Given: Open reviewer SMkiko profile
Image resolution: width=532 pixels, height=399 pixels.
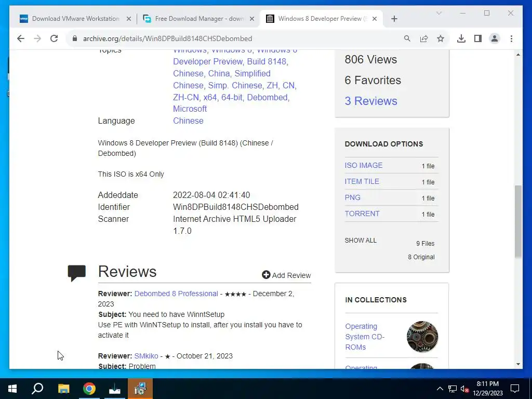Looking at the screenshot, I should 146,356.
